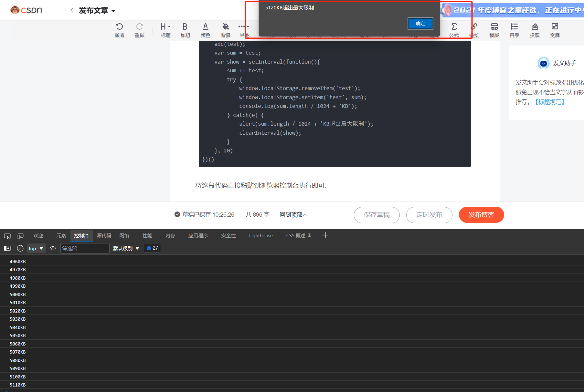Clear the console output

click(20, 248)
